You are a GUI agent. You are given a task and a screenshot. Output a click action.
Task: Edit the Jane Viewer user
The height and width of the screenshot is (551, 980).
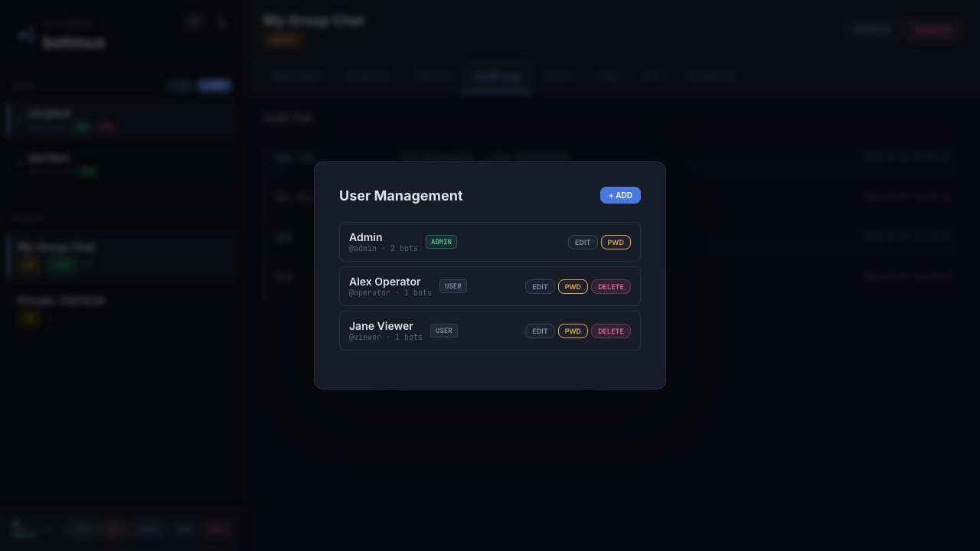[x=540, y=331]
